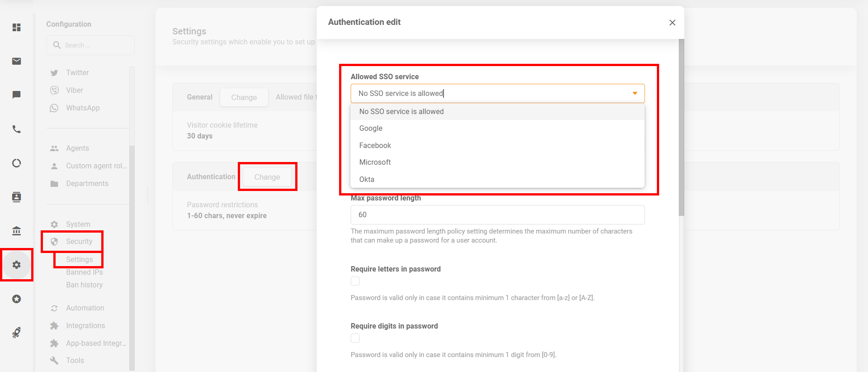The height and width of the screenshot is (372, 868).
Task: Click the rocket icon in sidebar
Action: pyautogui.click(x=17, y=333)
